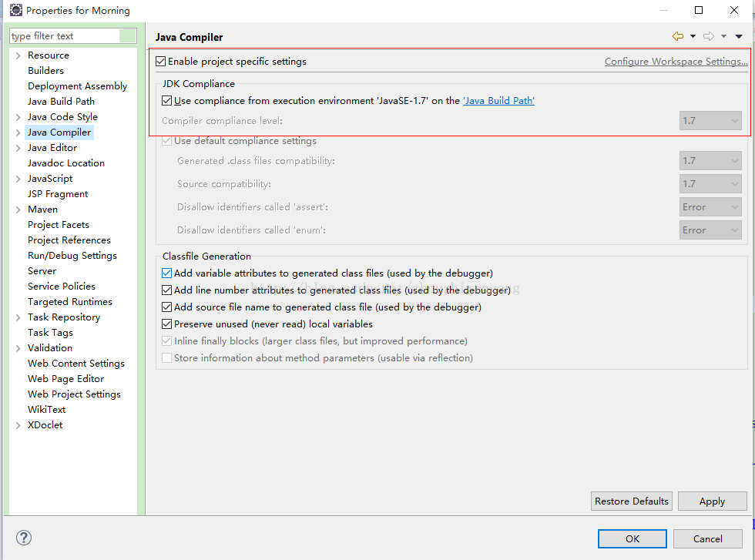The image size is (755, 560).
Task: Select Task Tags page
Action: (x=51, y=333)
